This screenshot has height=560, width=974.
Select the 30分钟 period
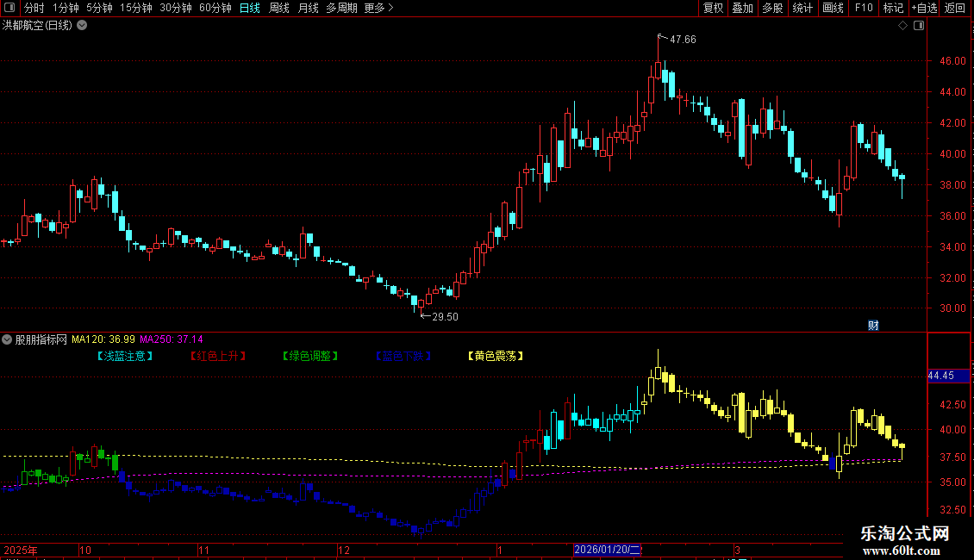[176, 8]
